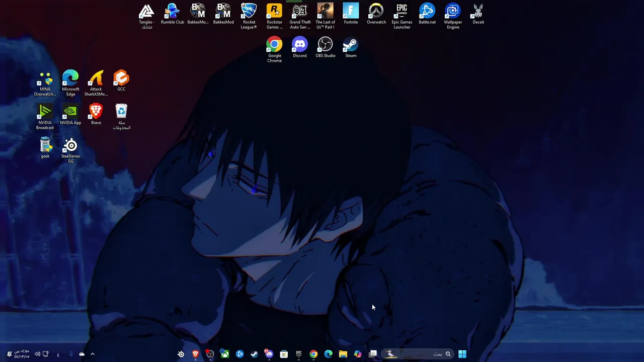The height and width of the screenshot is (362, 644).
Task: Select the GCC desktop icon
Action: [121, 81]
